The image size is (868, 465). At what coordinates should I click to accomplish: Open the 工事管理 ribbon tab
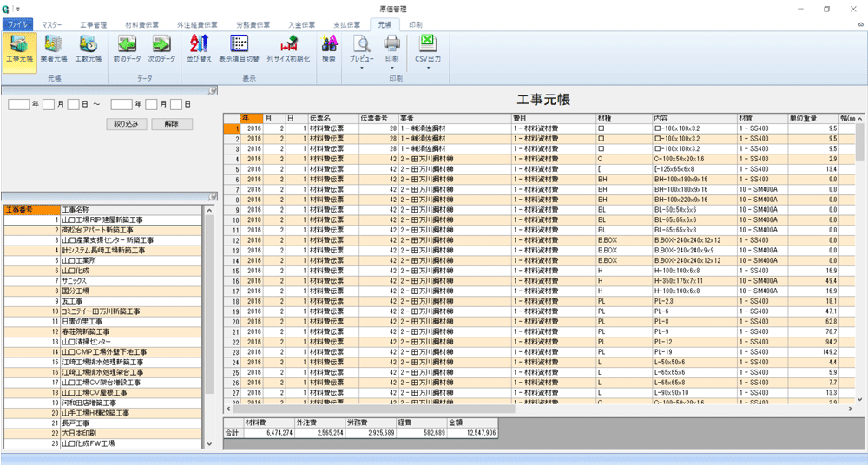point(95,25)
